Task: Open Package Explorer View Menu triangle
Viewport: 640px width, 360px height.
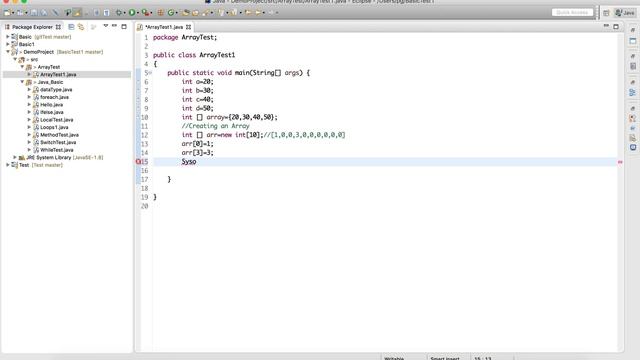Action: [x=105, y=26]
